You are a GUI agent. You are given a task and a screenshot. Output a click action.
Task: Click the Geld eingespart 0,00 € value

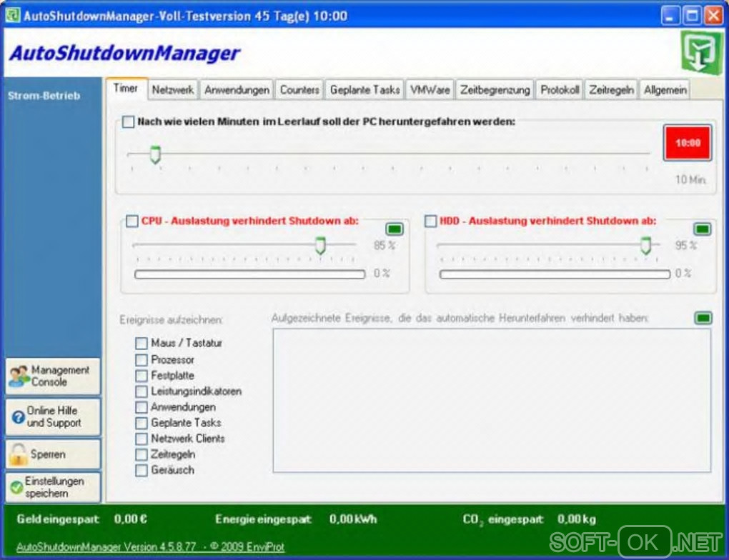[x=131, y=519]
